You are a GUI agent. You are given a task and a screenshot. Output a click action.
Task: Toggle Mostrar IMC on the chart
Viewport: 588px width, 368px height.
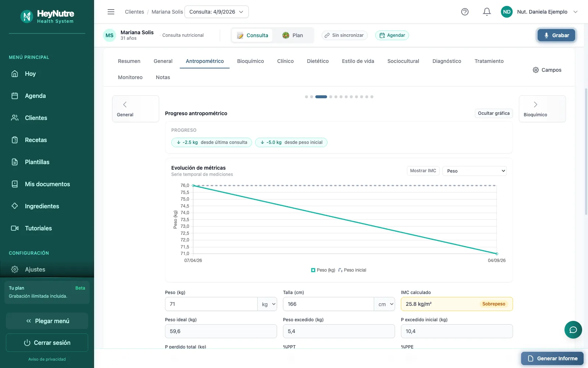pos(423,171)
